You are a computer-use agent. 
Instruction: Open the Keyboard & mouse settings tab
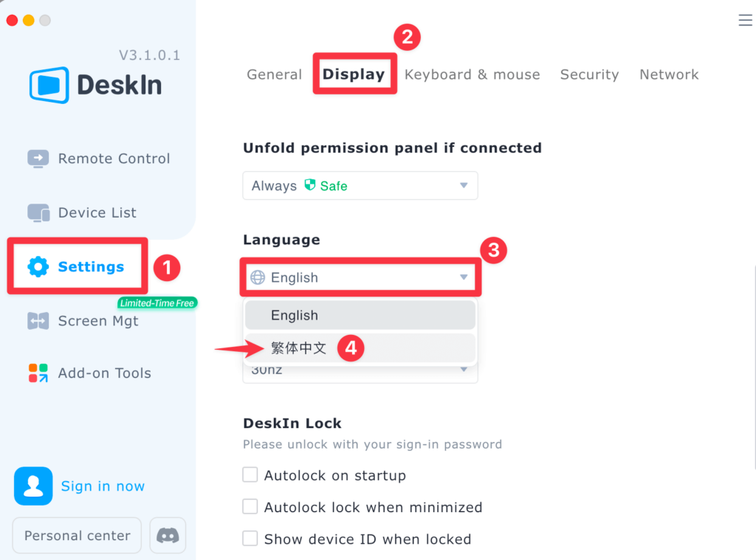tap(472, 74)
